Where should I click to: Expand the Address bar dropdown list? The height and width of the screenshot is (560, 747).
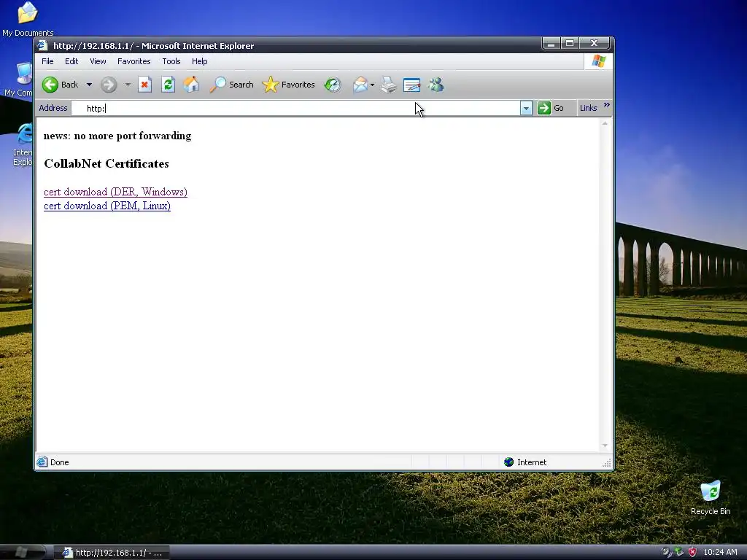click(526, 109)
